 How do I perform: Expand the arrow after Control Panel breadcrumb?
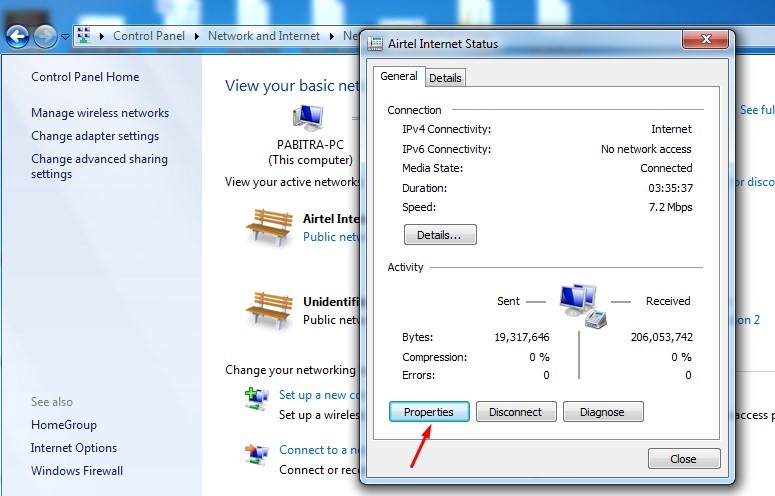(196, 36)
